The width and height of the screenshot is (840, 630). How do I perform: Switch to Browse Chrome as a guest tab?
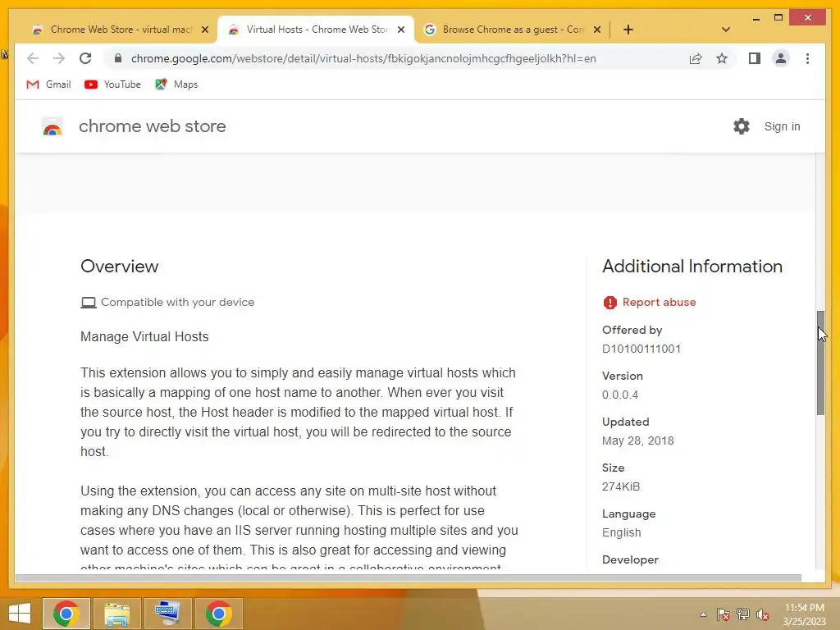point(513,30)
